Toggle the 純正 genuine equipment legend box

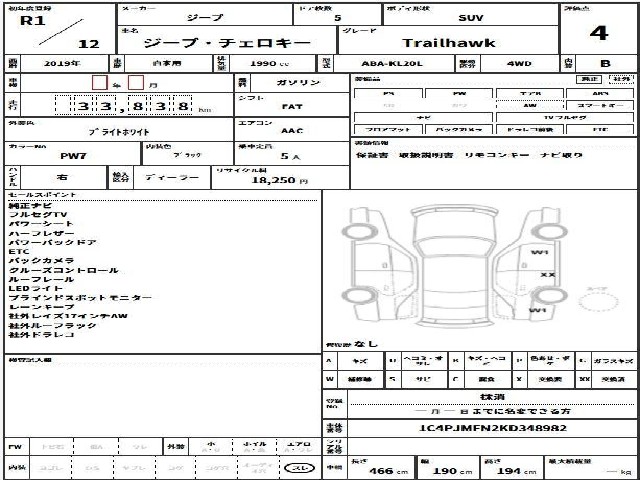coord(589,79)
